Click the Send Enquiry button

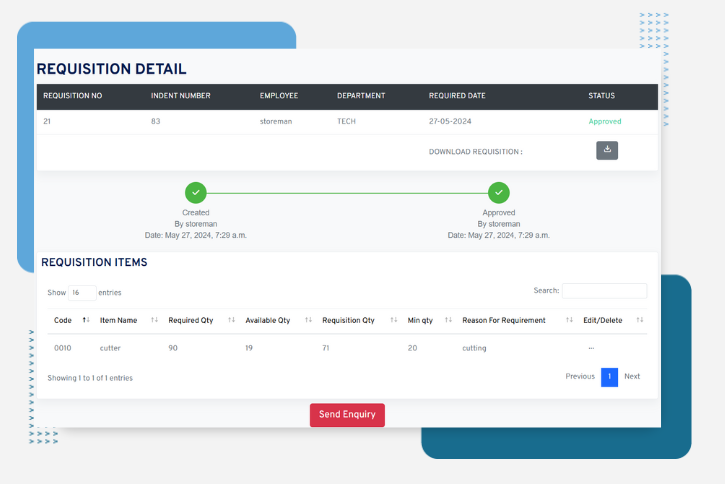click(347, 415)
